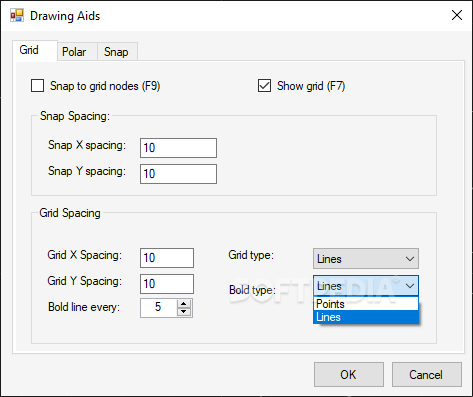The image size is (473, 397).
Task: Click the Snap Spacing group heading
Action: coord(75,116)
